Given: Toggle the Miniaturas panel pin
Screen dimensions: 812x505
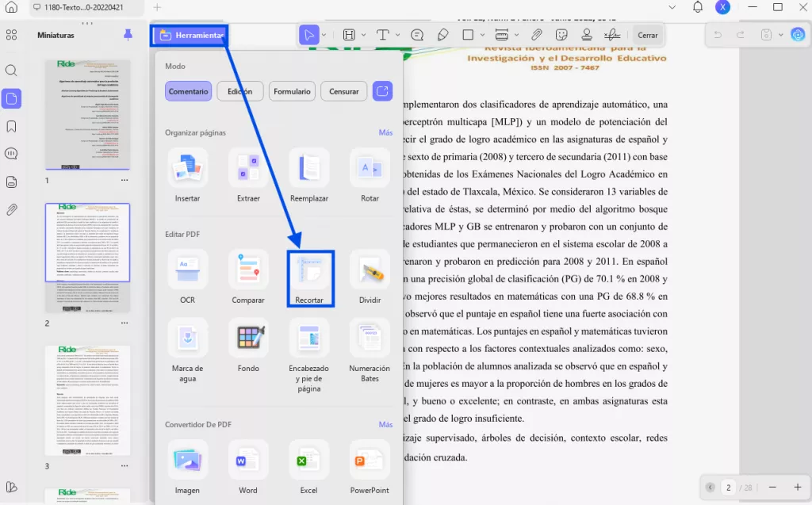Looking at the screenshot, I should 128,35.
